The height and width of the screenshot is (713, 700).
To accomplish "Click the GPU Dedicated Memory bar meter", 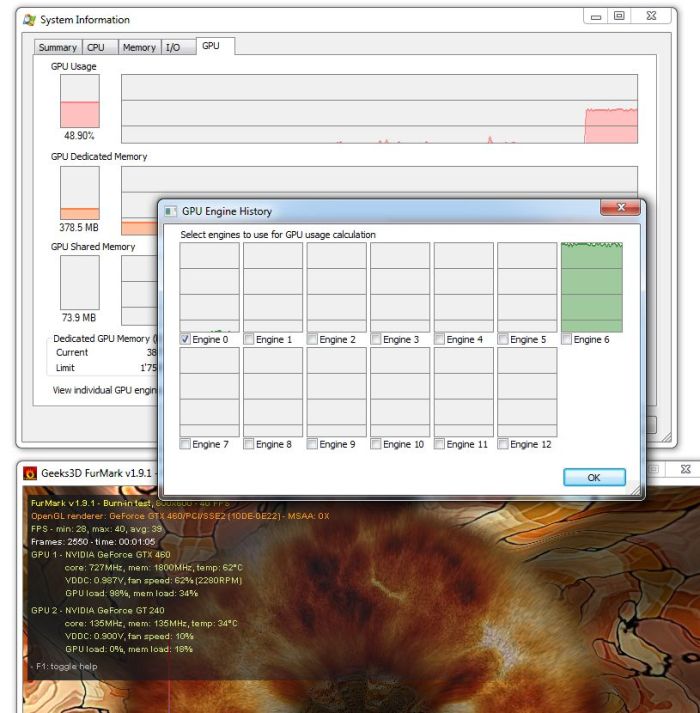I will [x=80, y=193].
